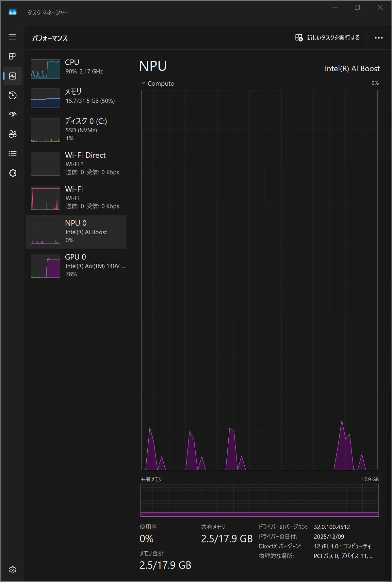Click the パフォーマンス page title
Screen dimensions: 392x582
point(50,38)
